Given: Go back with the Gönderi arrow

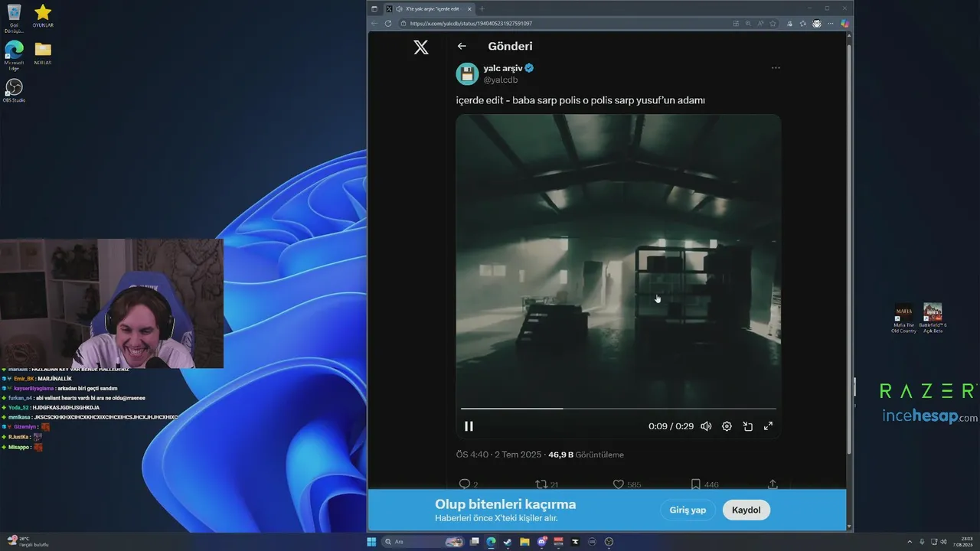Looking at the screenshot, I should (462, 46).
